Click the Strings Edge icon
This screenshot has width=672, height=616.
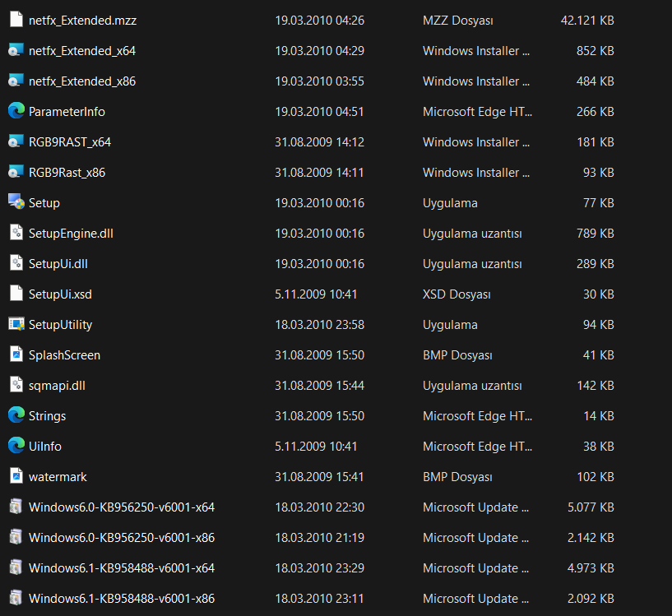pos(16,415)
